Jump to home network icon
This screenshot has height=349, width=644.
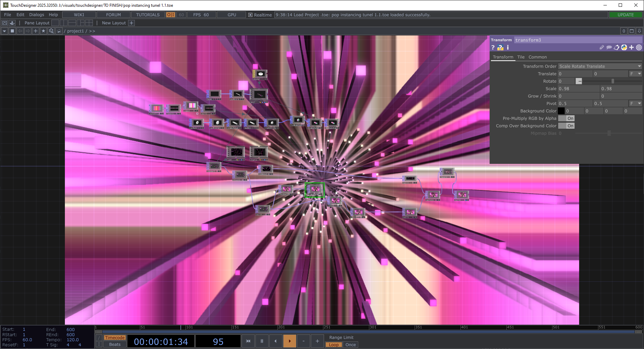pyautogui.click(x=59, y=31)
